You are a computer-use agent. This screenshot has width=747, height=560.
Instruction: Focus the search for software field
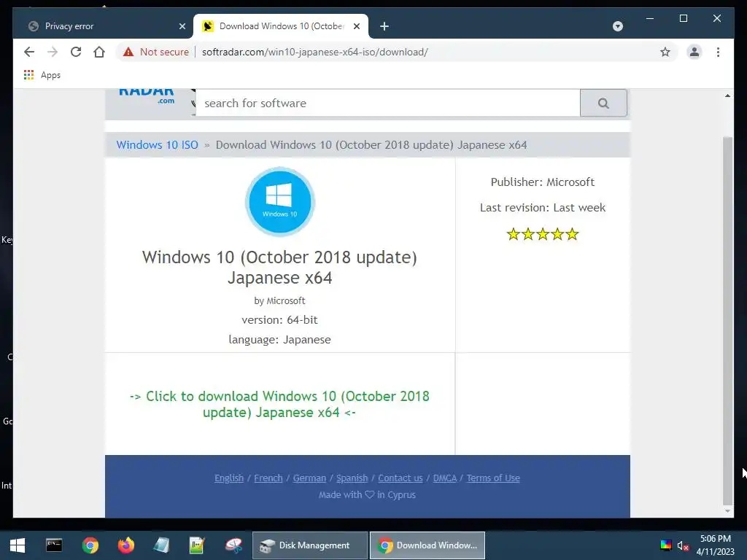pyautogui.click(x=388, y=103)
